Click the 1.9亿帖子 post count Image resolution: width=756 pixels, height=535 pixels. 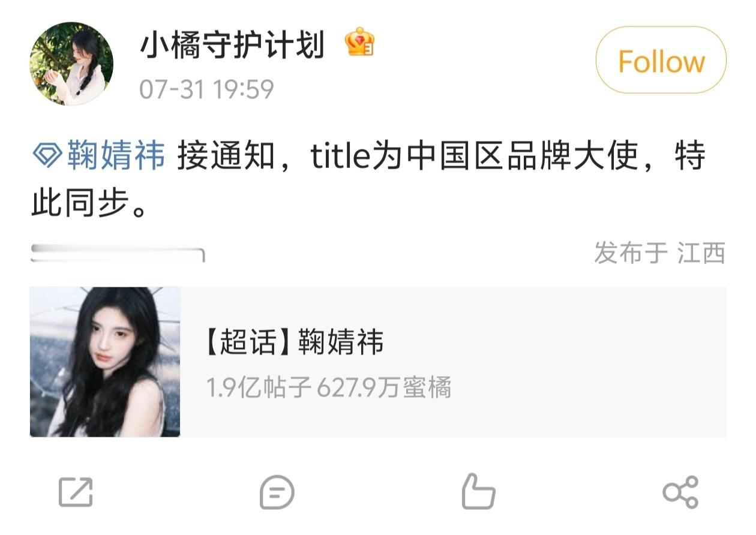(259, 389)
